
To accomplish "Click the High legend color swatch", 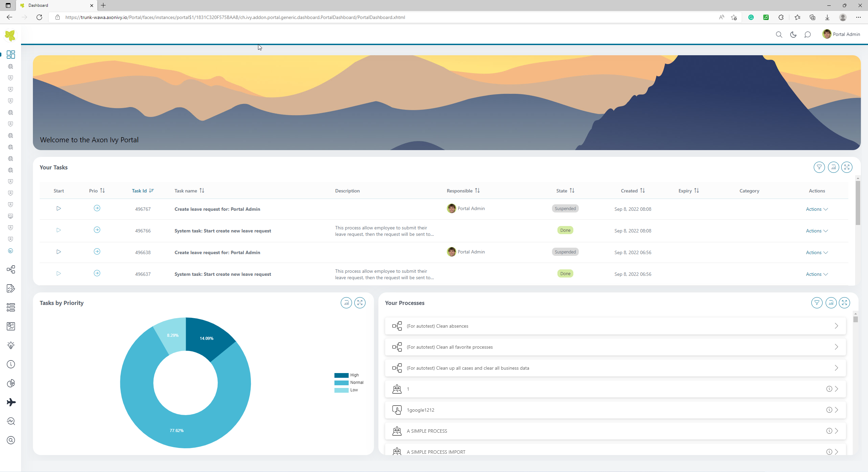I will [x=341, y=375].
